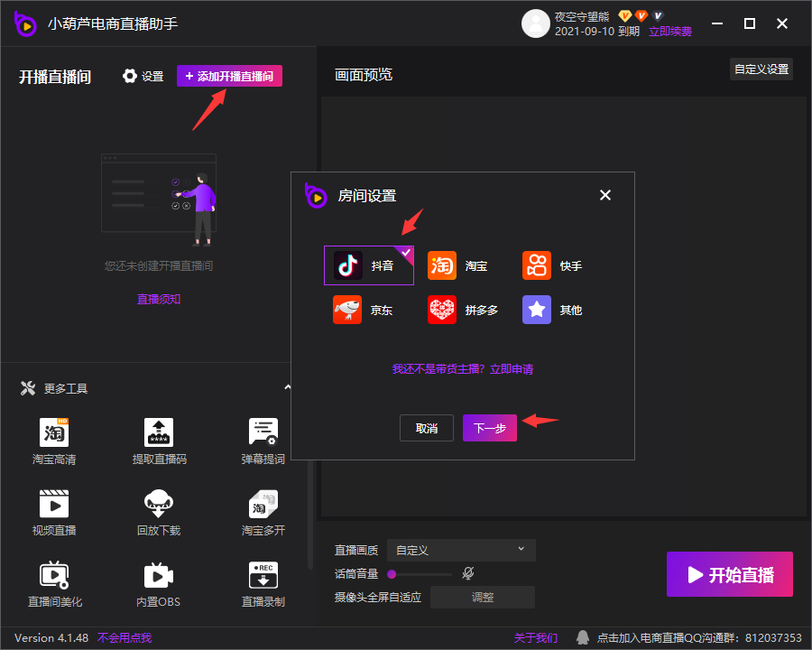Close the 房间设置 dialog

click(x=605, y=195)
